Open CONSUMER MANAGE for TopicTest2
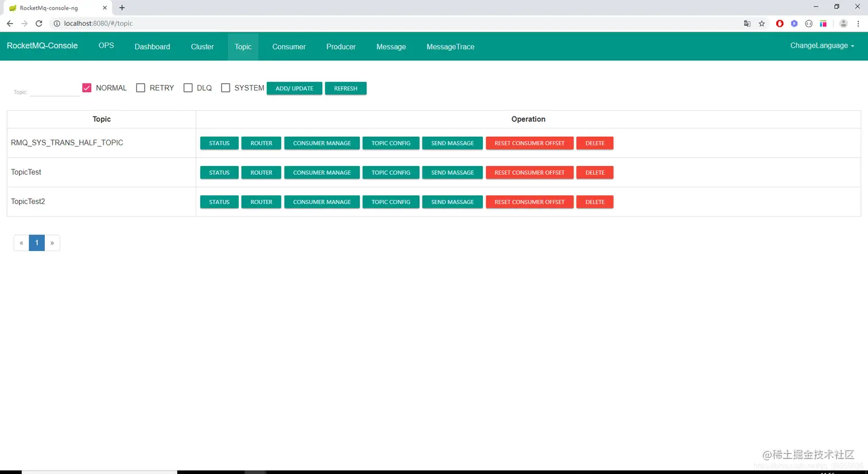Screen dimensions: 868x474 click(x=321, y=202)
